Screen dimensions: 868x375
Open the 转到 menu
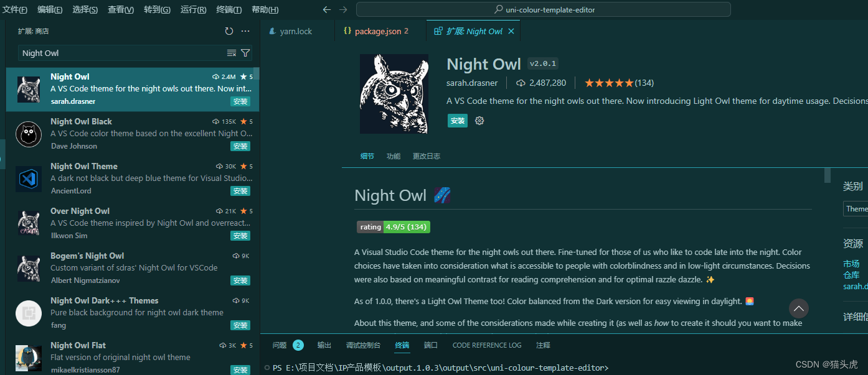tap(157, 9)
